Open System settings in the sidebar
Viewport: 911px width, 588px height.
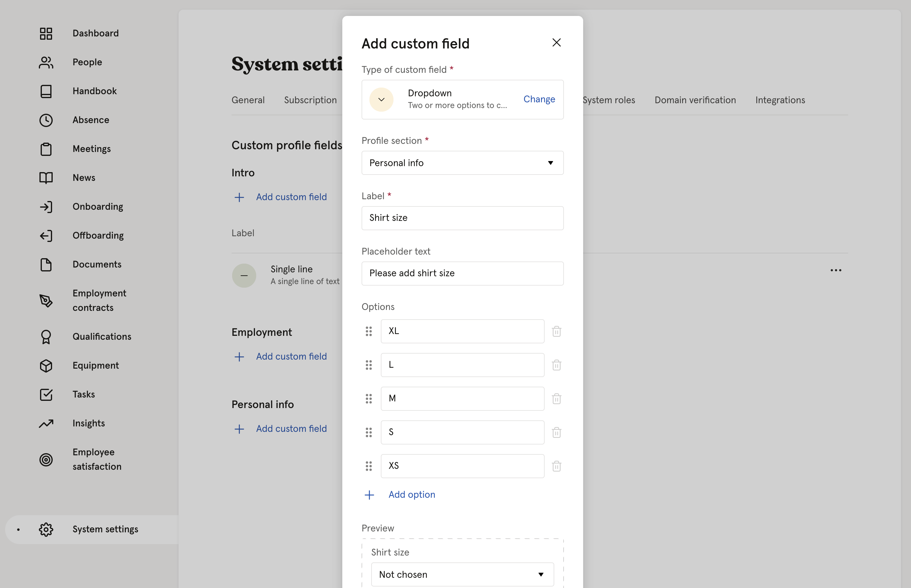click(92, 530)
